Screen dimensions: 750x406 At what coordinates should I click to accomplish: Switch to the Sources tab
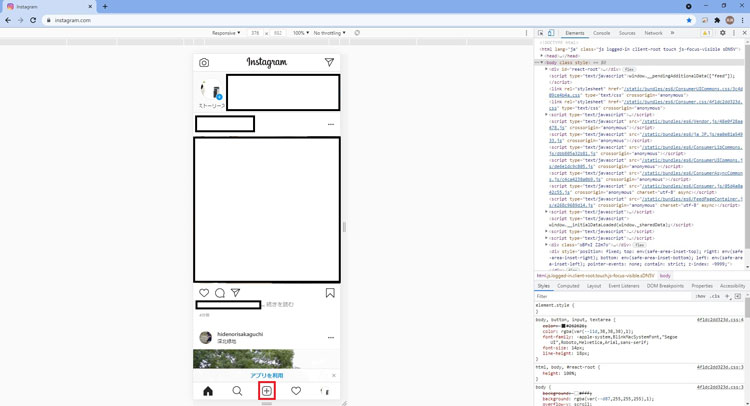(627, 33)
